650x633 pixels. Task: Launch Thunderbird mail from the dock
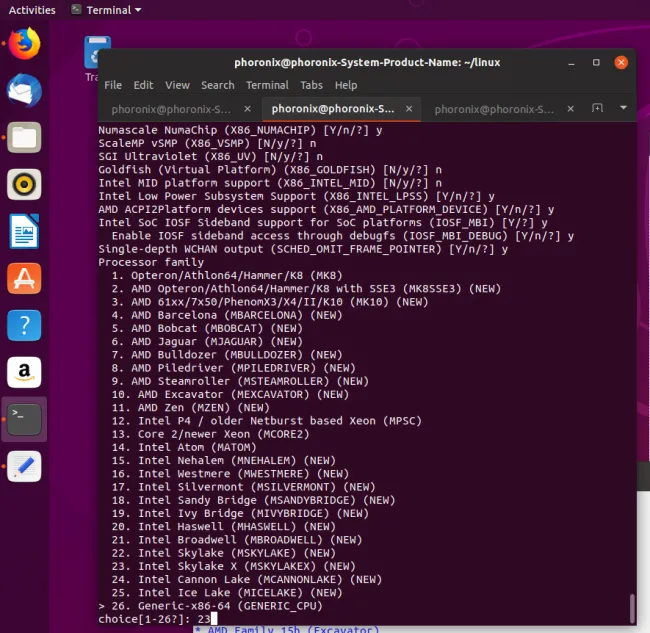point(24,90)
